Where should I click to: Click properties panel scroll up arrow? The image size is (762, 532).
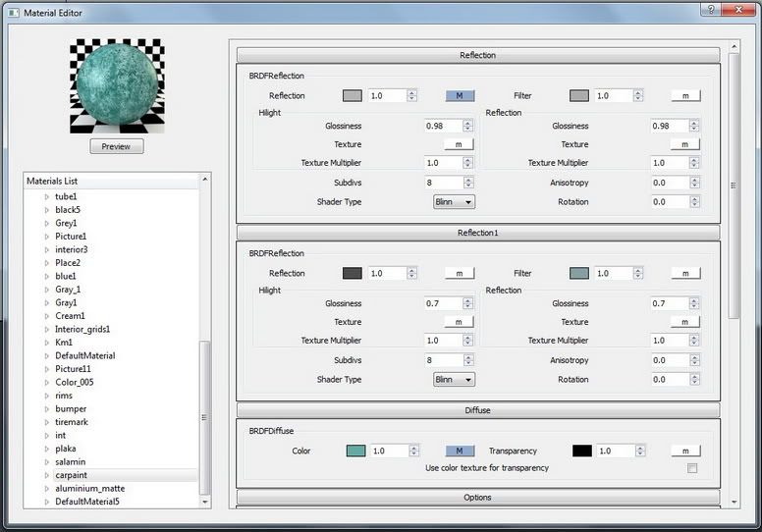734,47
